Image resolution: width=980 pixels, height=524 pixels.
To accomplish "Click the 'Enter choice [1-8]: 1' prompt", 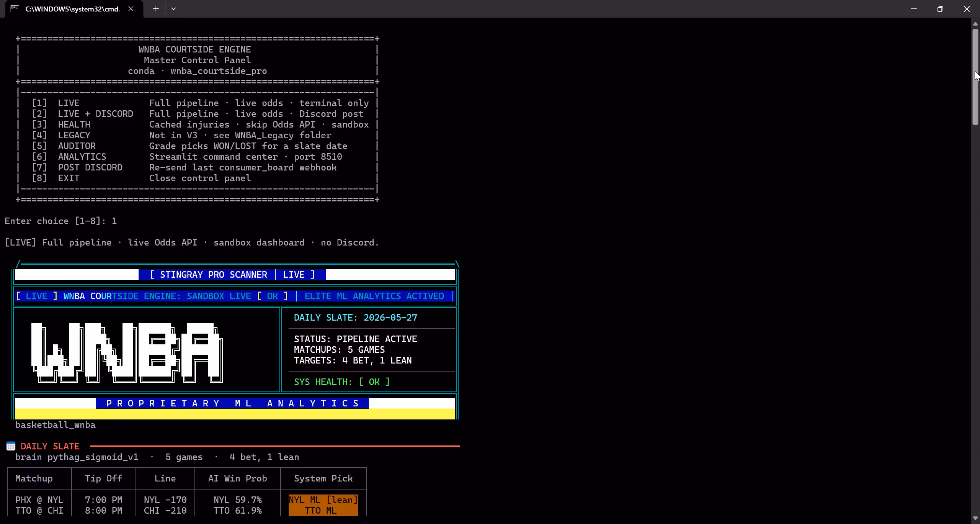I will point(61,221).
